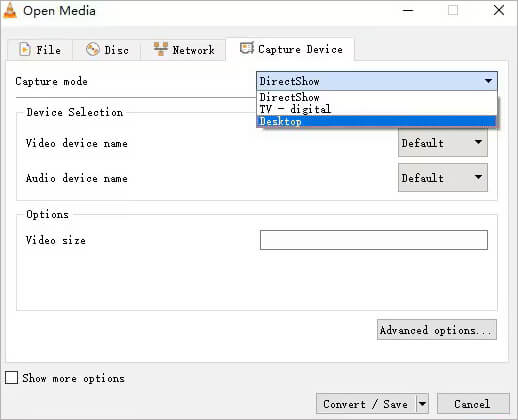The width and height of the screenshot is (518, 420).
Task: Click the Capture mode label
Action: [51, 81]
